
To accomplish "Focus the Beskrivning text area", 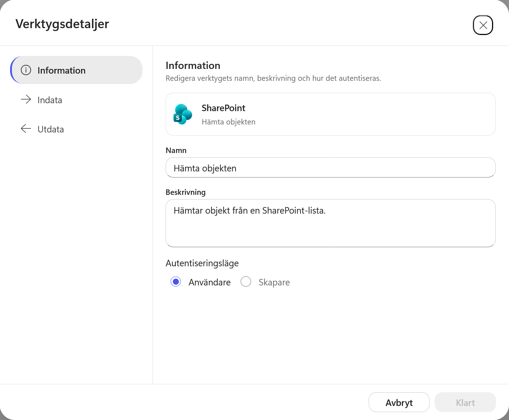I will pos(330,223).
